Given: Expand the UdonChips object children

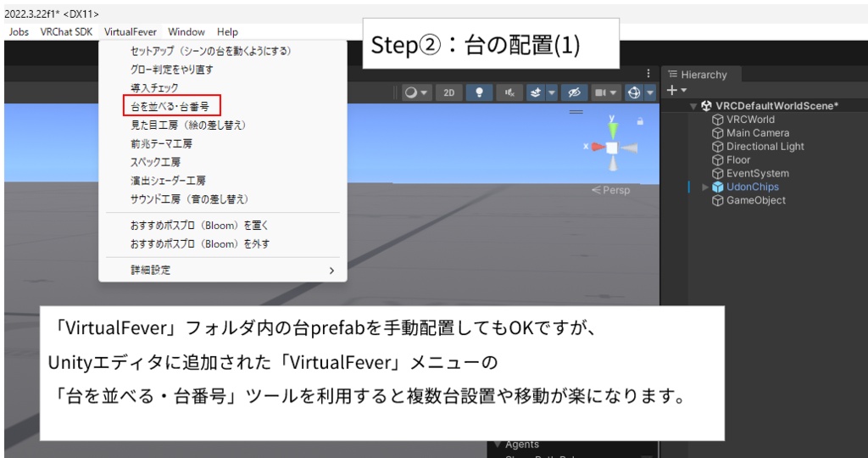Looking at the screenshot, I should pos(705,187).
